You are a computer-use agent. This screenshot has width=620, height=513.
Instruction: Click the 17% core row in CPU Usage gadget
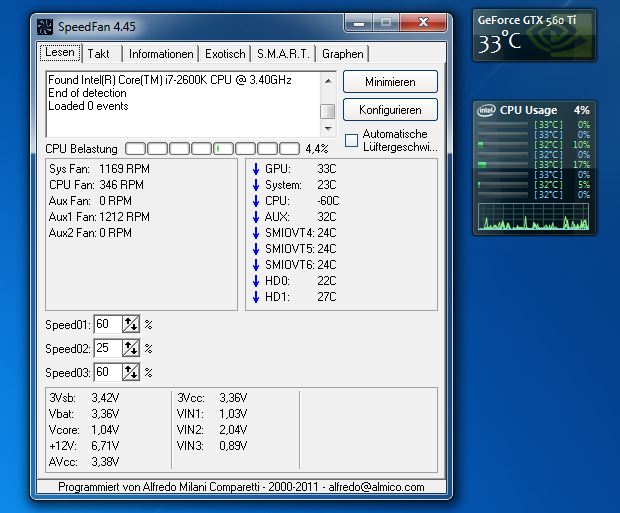(x=533, y=165)
